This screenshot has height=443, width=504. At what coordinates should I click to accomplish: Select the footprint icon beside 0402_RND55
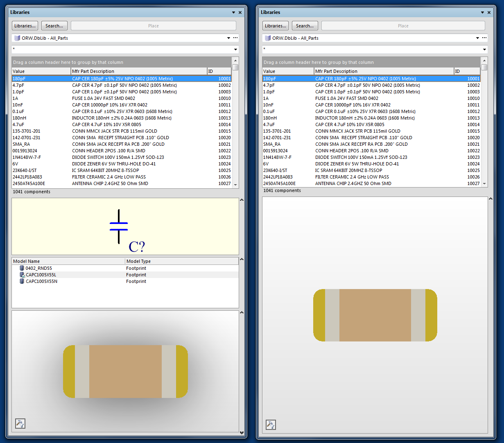click(x=21, y=268)
